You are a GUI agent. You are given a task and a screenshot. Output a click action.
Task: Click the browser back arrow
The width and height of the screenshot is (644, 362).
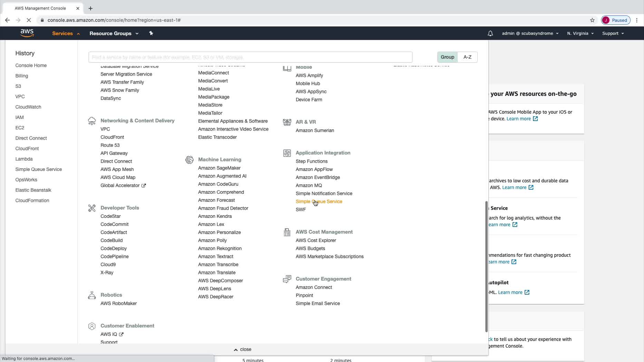click(7, 20)
